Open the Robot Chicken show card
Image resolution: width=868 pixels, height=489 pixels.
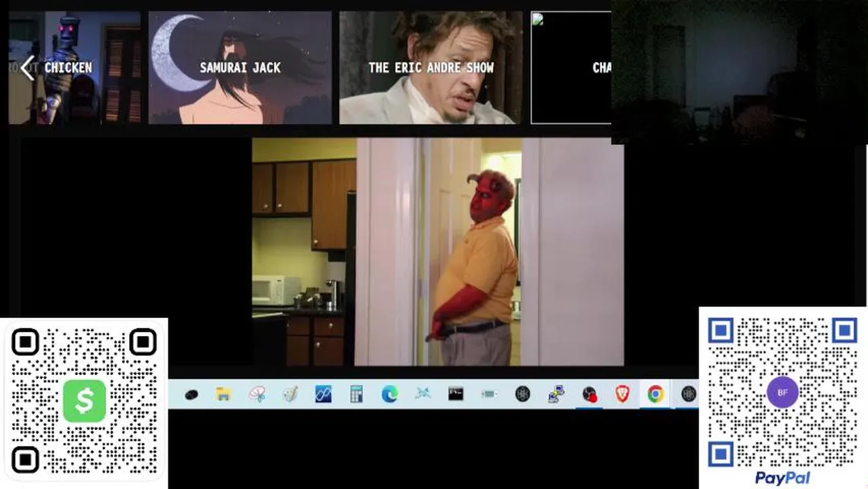pos(75,68)
